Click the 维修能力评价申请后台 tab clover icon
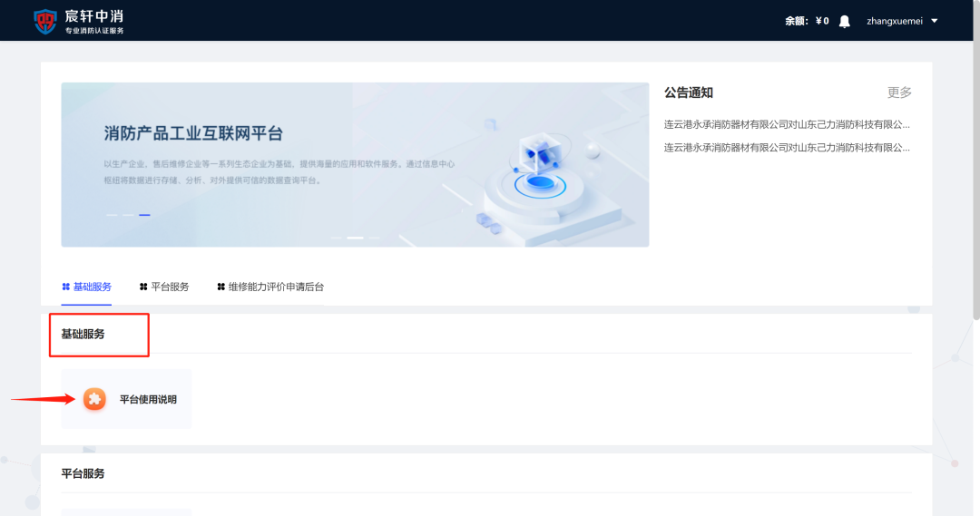 point(220,287)
